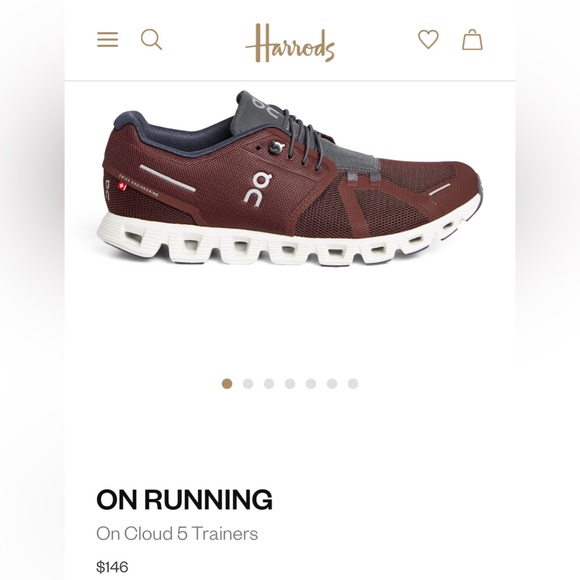580x580 pixels.
Task: Open wishlist via the heart icon
Action: pyautogui.click(x=428, y=39)
